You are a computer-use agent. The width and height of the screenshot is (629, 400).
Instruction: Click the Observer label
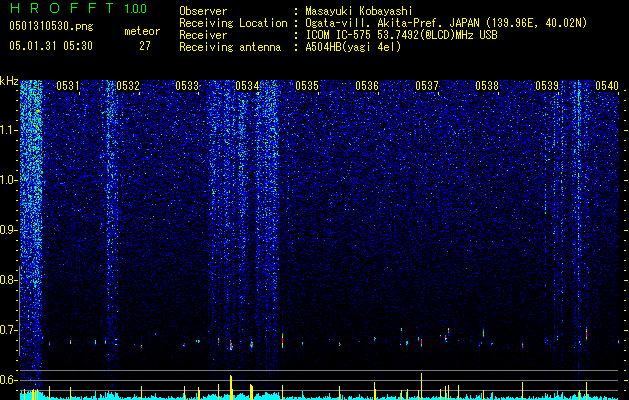[203, 11]
